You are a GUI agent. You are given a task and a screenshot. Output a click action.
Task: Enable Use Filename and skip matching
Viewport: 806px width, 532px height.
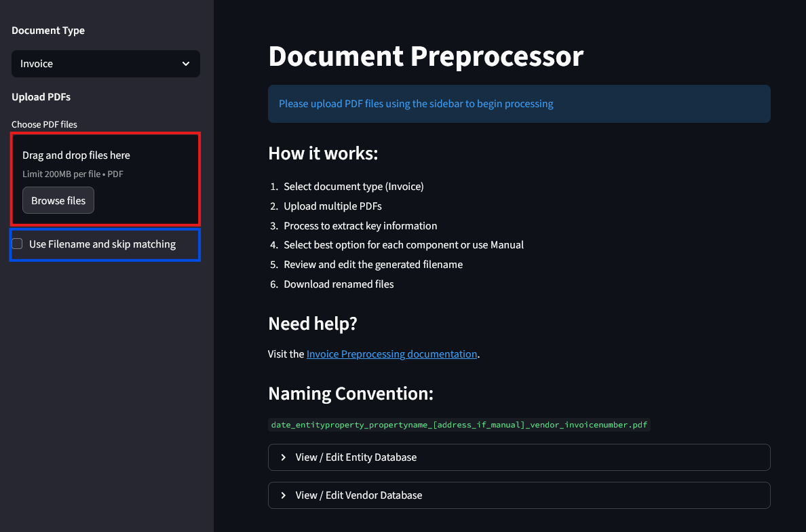17,243
